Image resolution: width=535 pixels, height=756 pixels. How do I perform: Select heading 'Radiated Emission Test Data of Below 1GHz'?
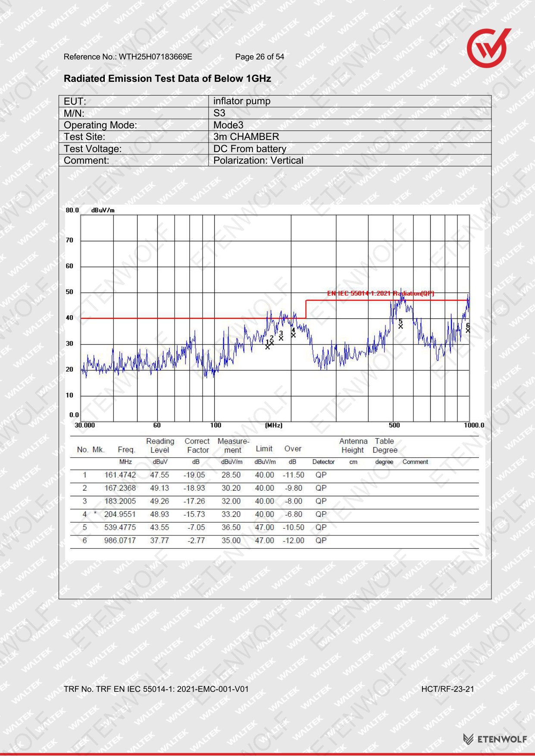(167, 78)
